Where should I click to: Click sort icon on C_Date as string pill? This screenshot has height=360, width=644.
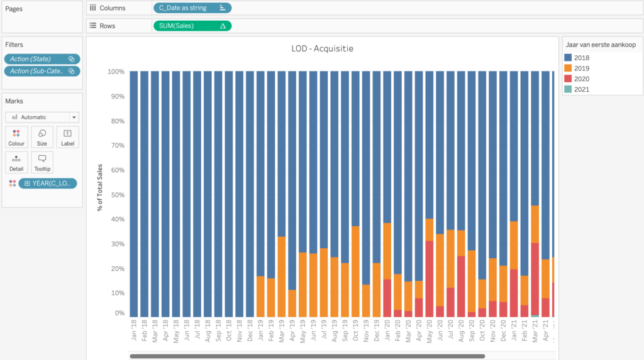pos(222,8)
